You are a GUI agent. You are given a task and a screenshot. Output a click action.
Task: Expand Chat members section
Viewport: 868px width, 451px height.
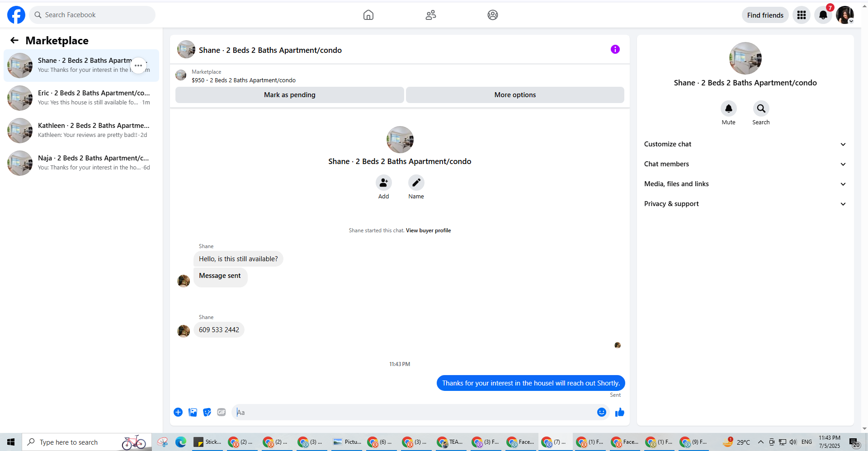point(745,164)
